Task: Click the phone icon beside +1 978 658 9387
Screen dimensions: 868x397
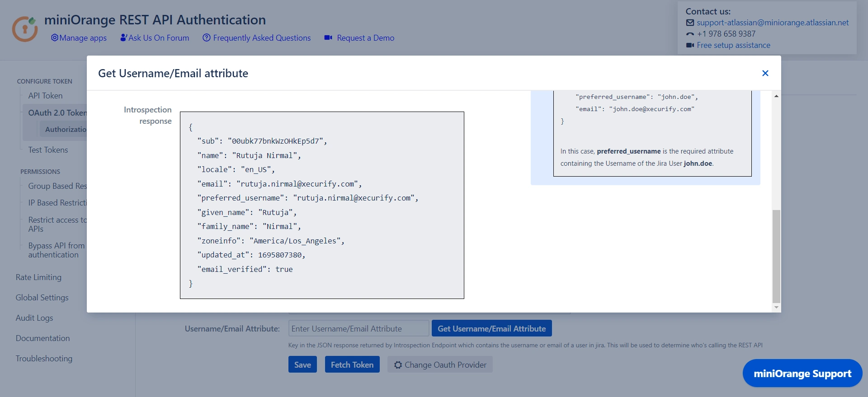Action: click(690, 34)
